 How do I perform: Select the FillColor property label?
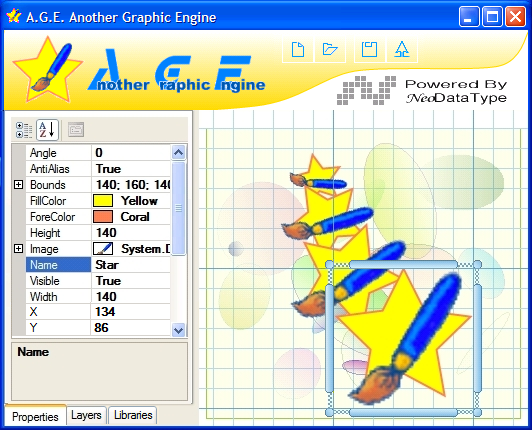point(58,201)
